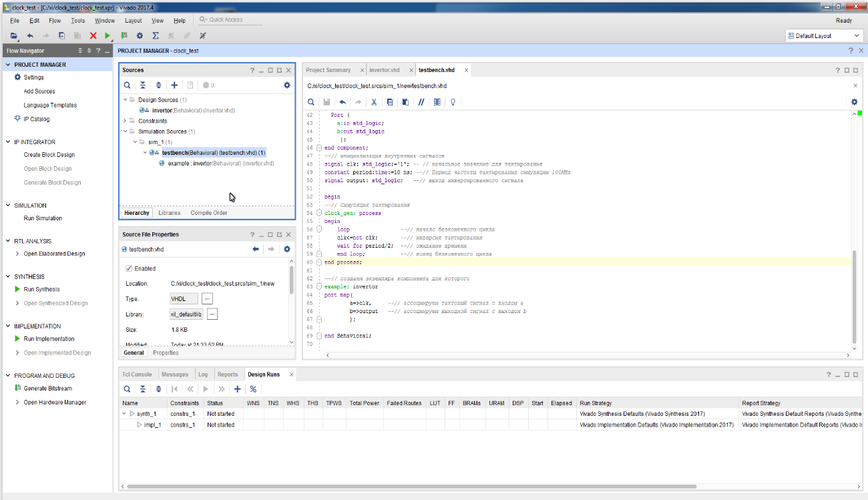Click the column selection mode icon
This screenshot has height=500, width=868.
click(x=437, y=102)
